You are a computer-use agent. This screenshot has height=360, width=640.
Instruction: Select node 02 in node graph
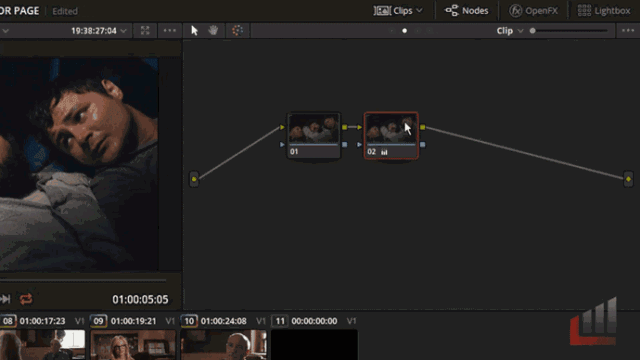pyautogui.click(x=391, y=135)
